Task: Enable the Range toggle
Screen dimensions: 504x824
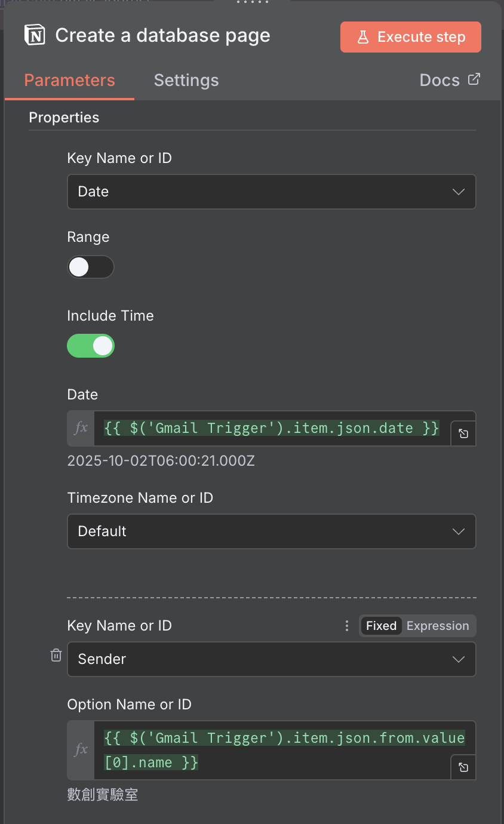Action: coord(90,268)
